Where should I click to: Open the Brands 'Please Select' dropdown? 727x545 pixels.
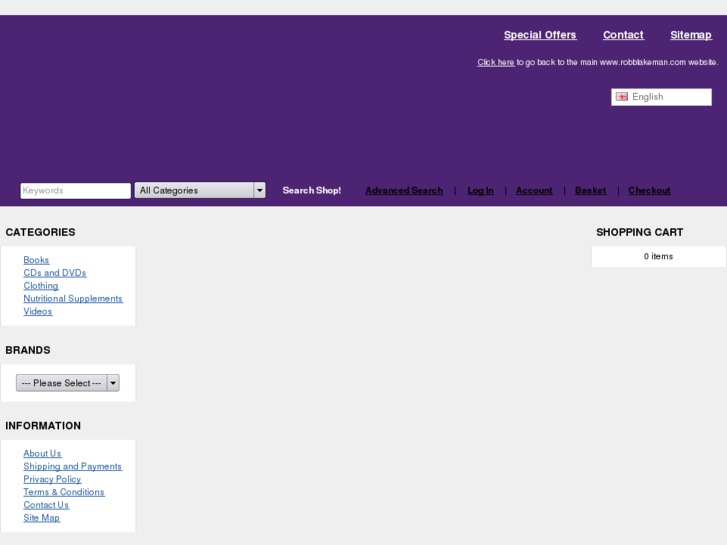coord(68,383)
